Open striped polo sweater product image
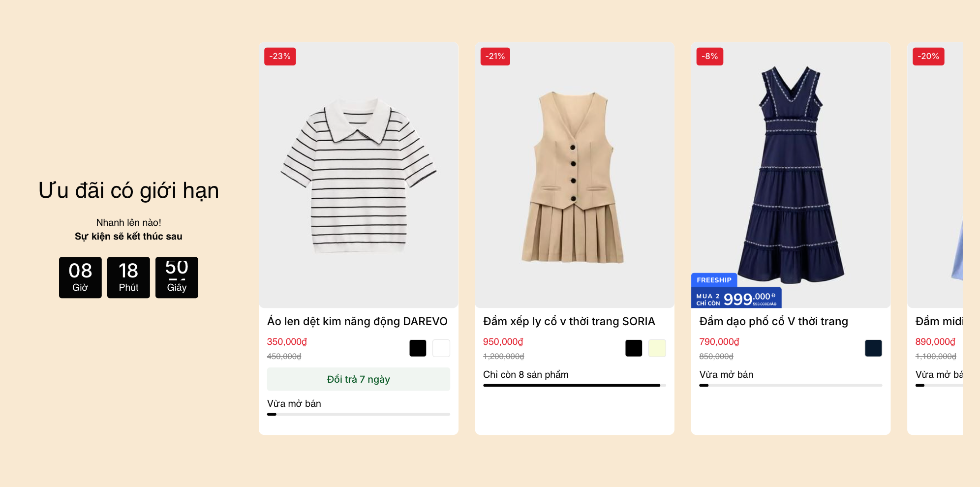 [x=358, y=175]
